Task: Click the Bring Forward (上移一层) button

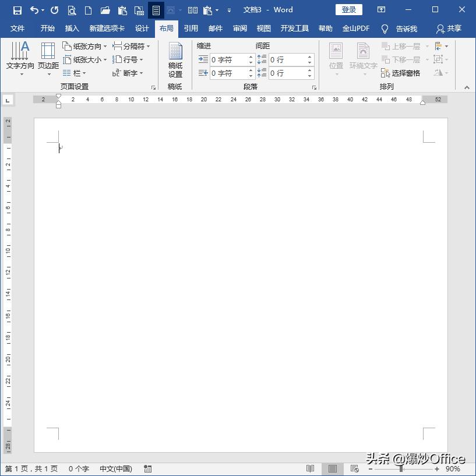Action: (x=401, y=46)
